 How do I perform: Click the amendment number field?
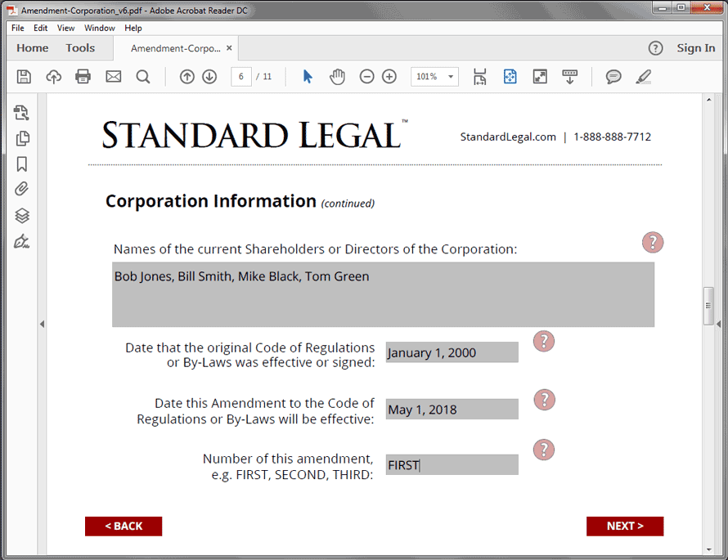click(452, 465)
